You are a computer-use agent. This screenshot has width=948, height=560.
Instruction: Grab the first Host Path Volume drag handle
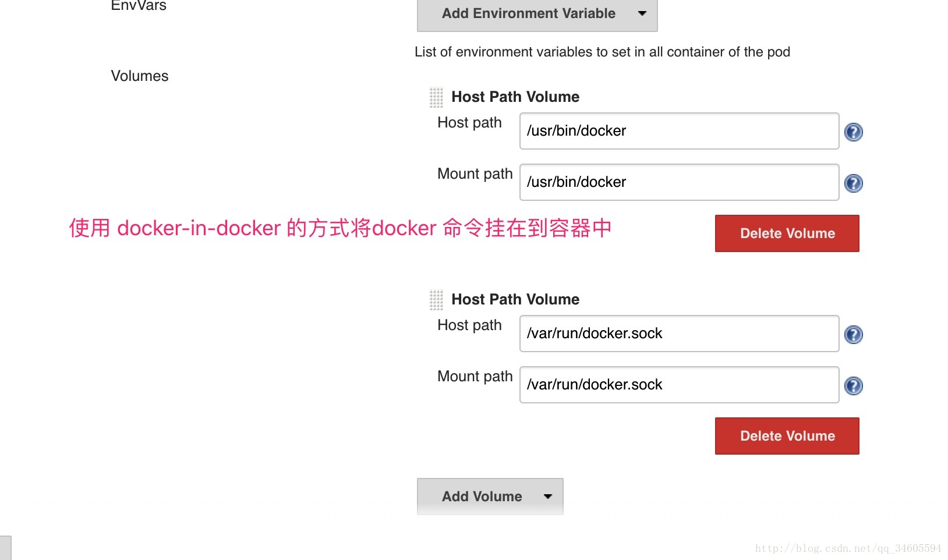436,97
